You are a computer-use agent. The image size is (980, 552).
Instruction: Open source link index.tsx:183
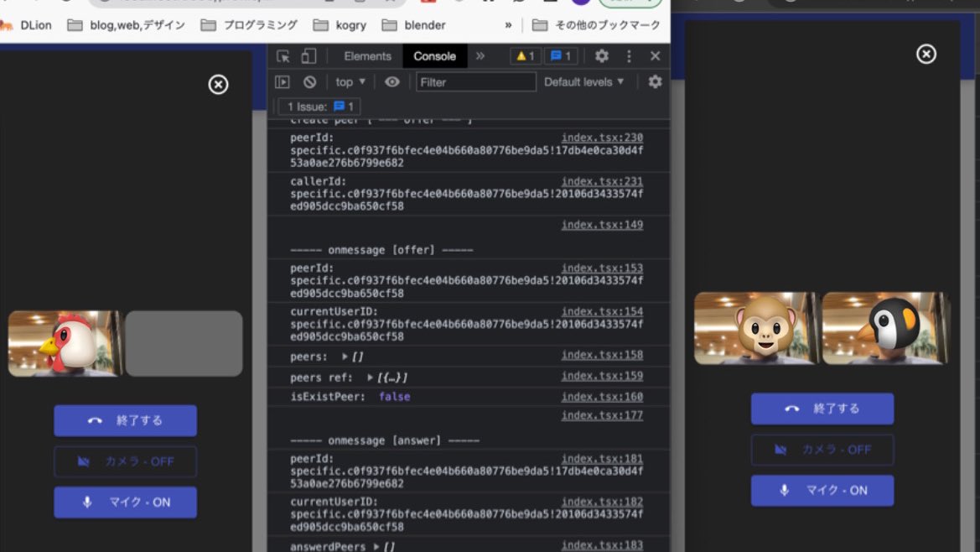[602, 545]
